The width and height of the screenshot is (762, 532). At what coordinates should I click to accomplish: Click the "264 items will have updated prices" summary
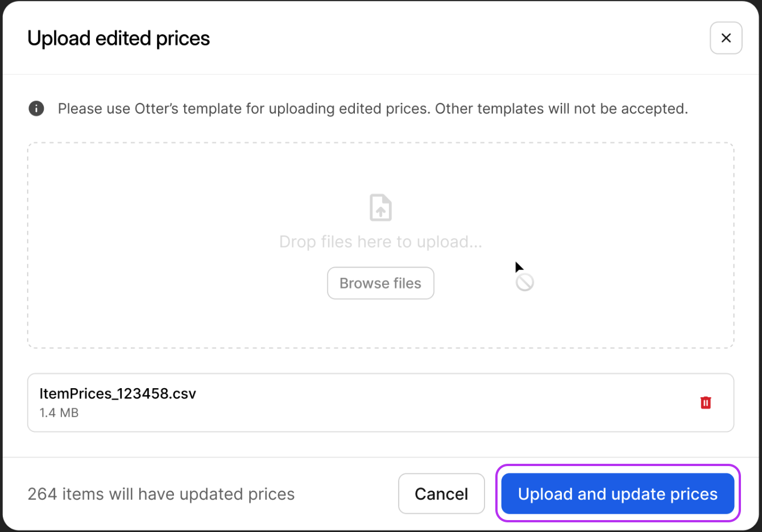[x=161, y=494]
